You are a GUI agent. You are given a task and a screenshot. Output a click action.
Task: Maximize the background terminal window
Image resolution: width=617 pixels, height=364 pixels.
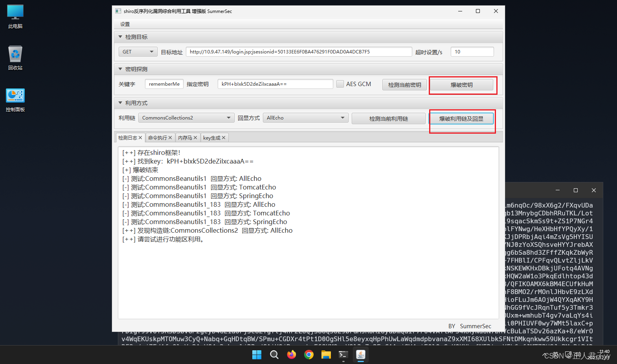[x=576, y=190]
